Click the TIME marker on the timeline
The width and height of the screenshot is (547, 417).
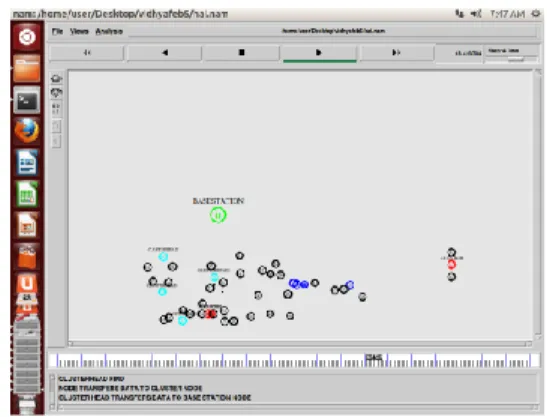point(374,357)
